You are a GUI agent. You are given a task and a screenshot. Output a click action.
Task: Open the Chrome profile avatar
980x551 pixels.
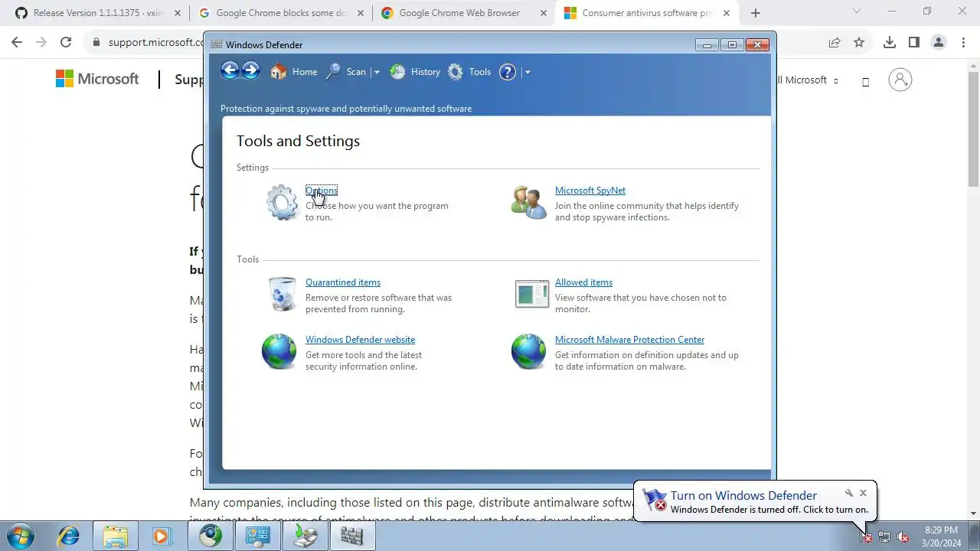939,42
